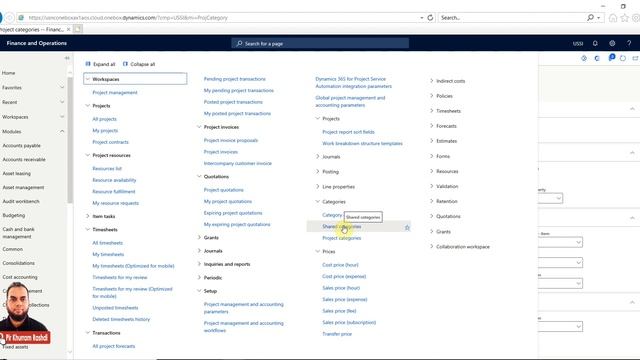Click the browser favorites star icon

tap(624, 18)
